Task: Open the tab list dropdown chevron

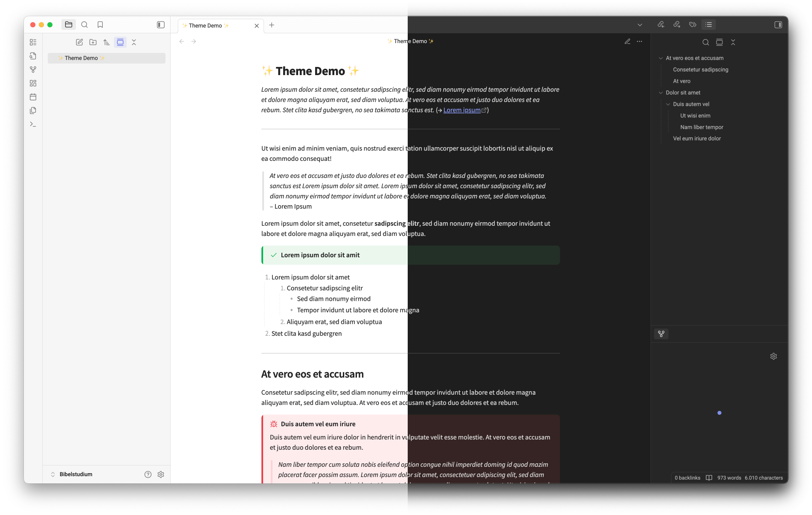Action: (x=640, y=25)
